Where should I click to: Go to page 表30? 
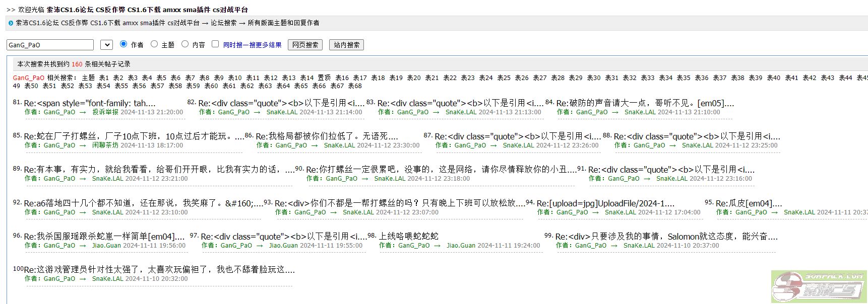[594, 78]
